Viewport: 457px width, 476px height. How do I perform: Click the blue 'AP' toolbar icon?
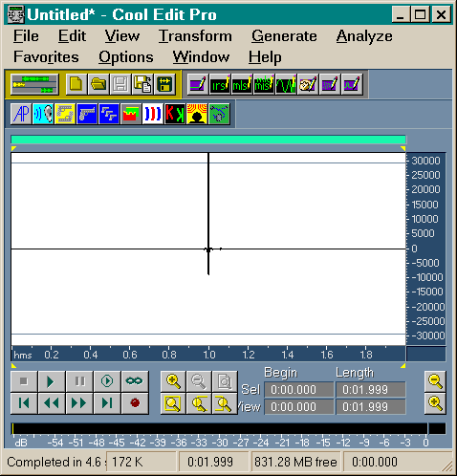[21, 114]
